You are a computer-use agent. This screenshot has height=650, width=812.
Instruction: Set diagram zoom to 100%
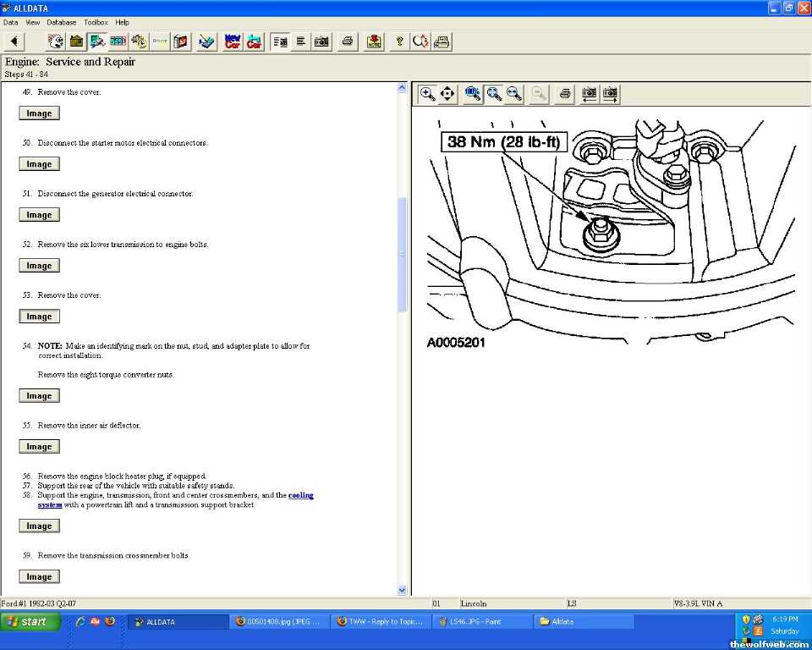473,94
